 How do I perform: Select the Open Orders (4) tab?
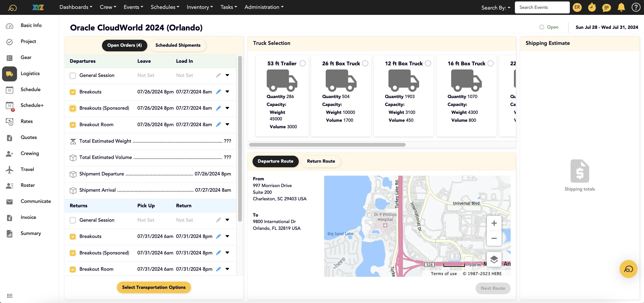coord(125,45)
